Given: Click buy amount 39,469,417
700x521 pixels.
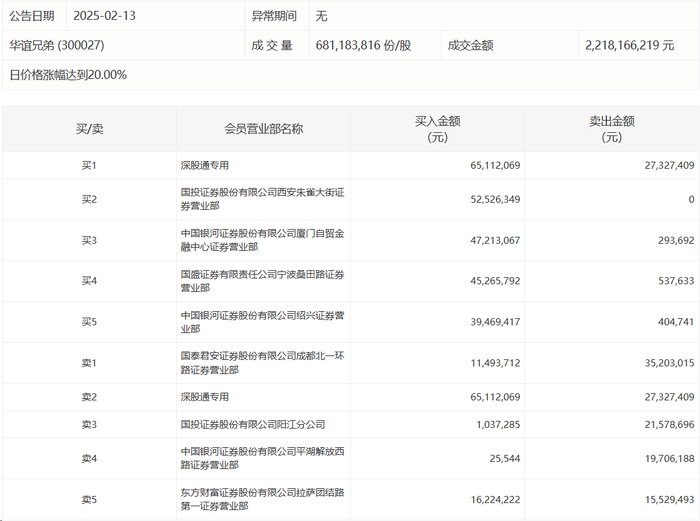Looking at the screenshot, I should [x=495, y=322].
